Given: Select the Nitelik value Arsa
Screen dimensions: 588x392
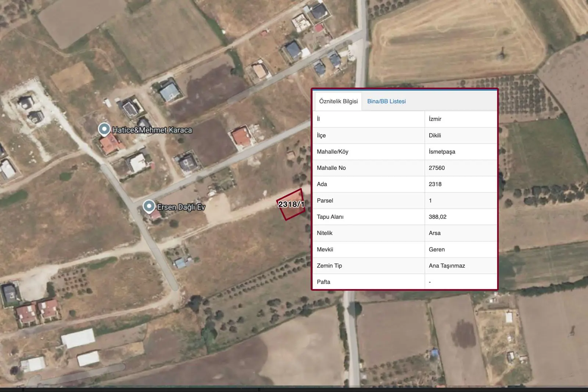Looking at the screenshot, I should (x=434, y=233).
